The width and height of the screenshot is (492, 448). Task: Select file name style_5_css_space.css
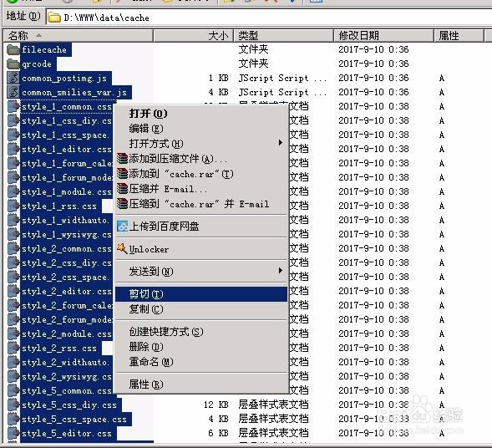(74, 419)
